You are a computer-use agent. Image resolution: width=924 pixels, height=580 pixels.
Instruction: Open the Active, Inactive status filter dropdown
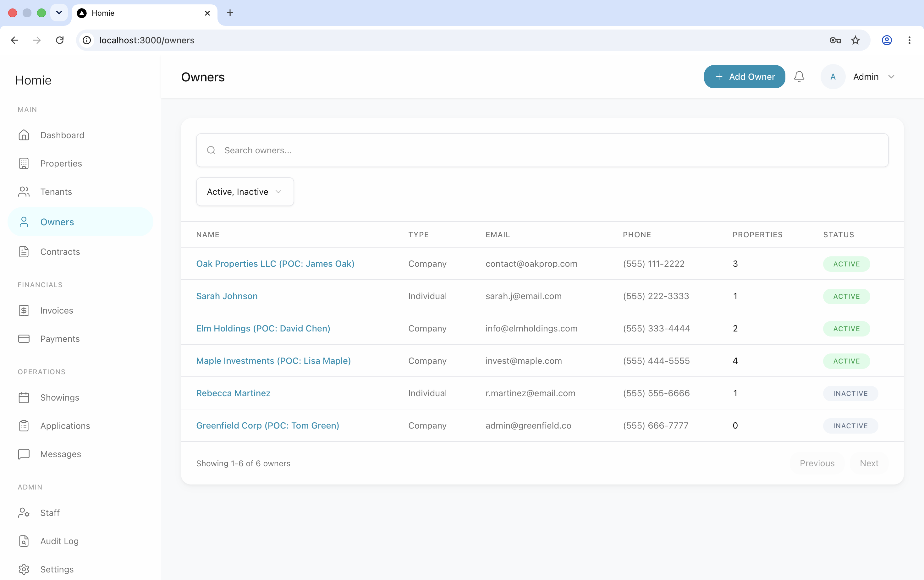coord(245,191)
